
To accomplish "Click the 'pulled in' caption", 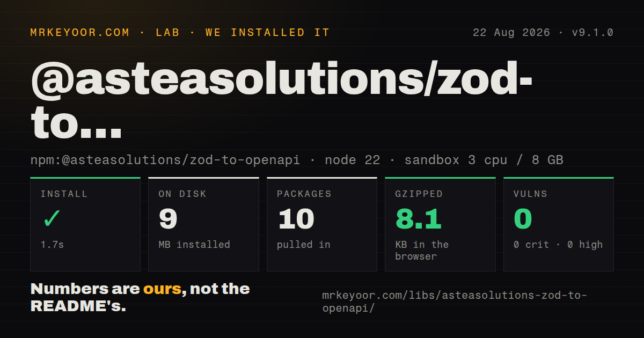I will pos(304,245).
